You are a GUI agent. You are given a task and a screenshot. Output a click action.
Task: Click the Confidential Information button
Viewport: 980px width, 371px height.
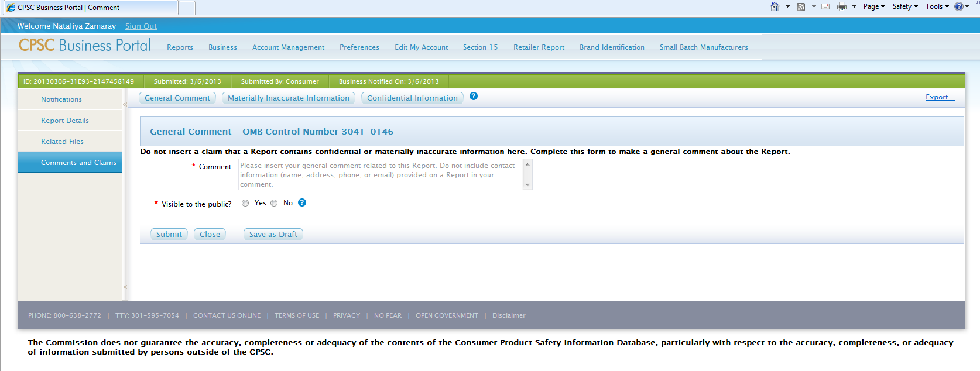(412, 98)
